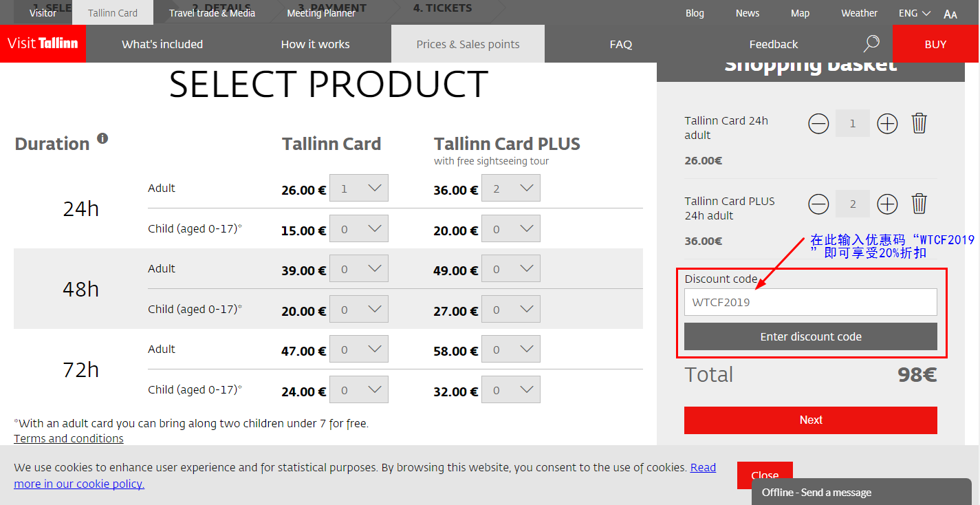This screenshot has width=980, height=505.
Task: Increase Tallinn Card PLUS 24h adult quantity
Action: point(888,204)
